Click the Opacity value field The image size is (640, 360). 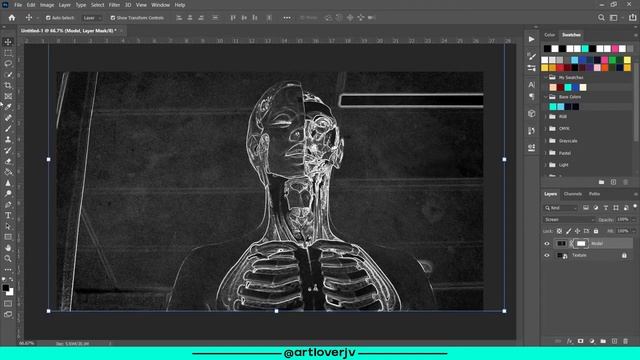623,220
